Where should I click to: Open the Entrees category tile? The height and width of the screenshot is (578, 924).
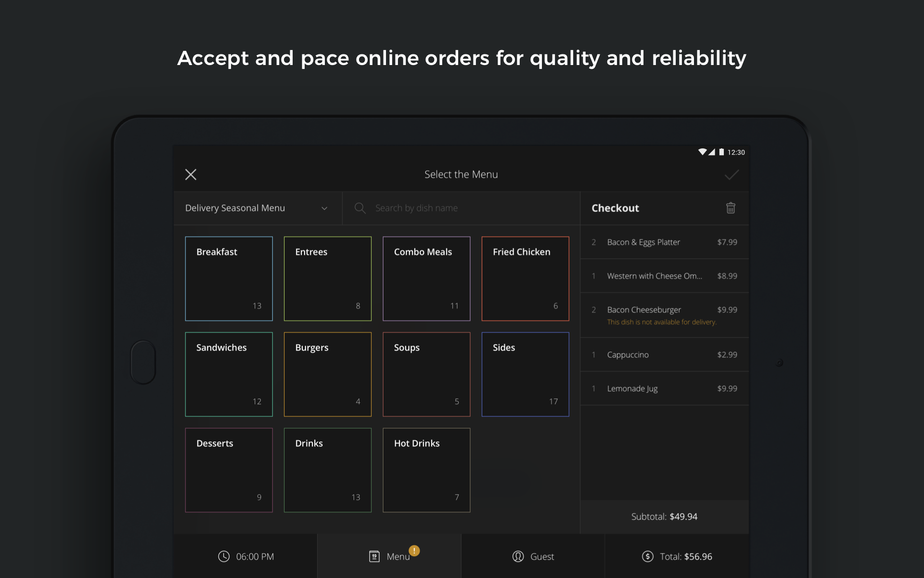click(328, 278)
